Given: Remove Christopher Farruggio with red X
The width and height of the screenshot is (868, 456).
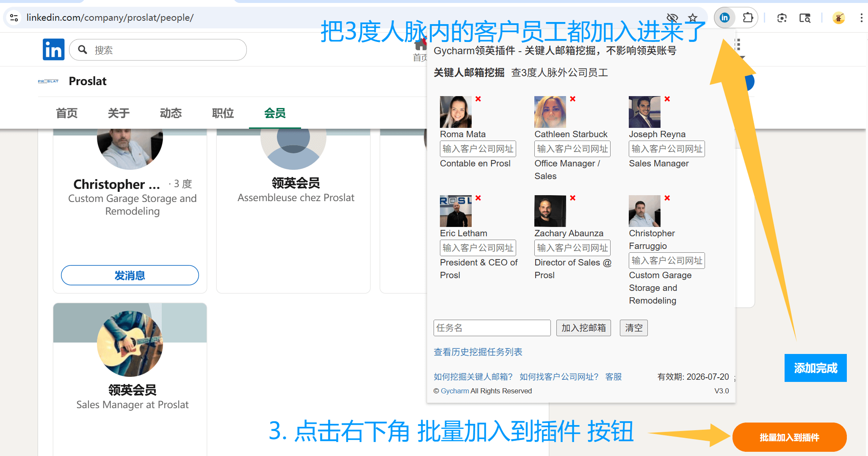Looking at the screenshot, I should 667,198.
